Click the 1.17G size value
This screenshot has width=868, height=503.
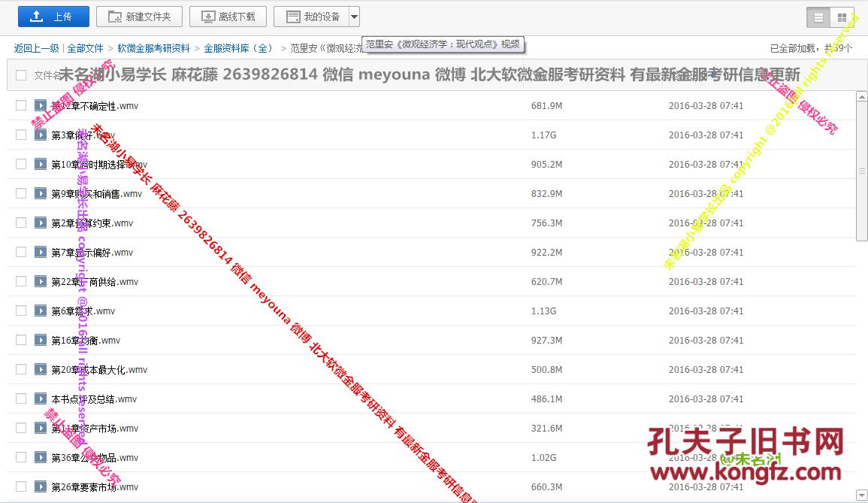pyautogui.click(x=543, y=135)
